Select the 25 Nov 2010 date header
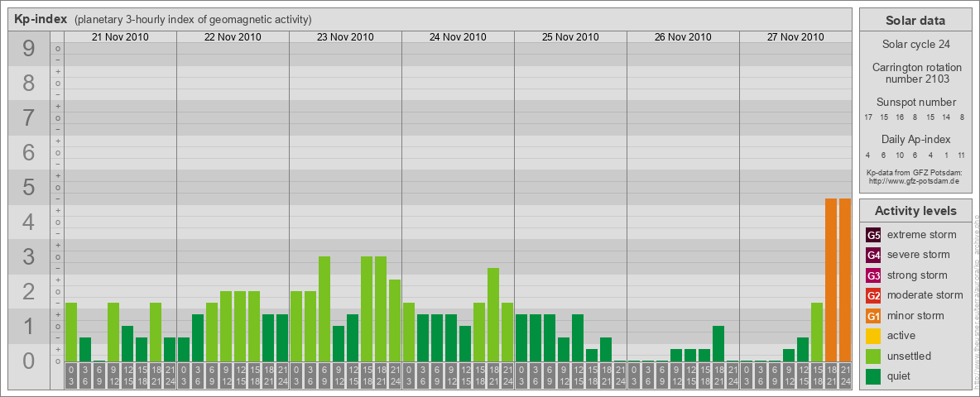The height and width of the screenshot is (397, 980). [x=570, y=37]
